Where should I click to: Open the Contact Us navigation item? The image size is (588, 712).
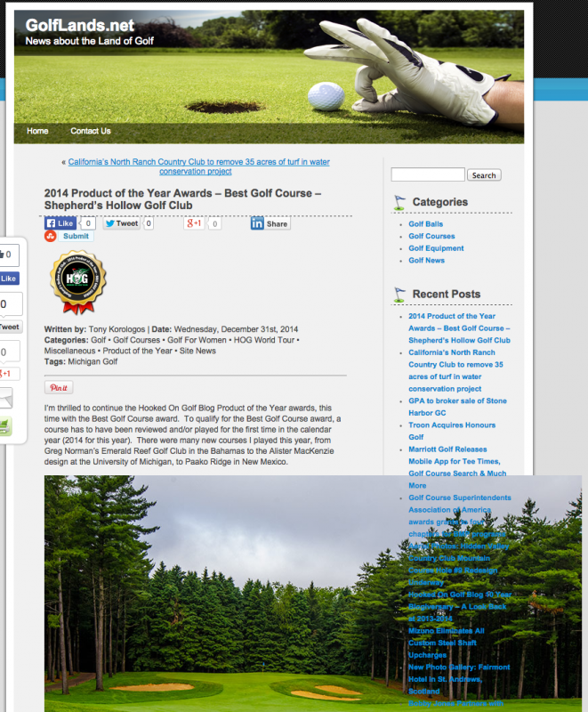tap(90, 131)
